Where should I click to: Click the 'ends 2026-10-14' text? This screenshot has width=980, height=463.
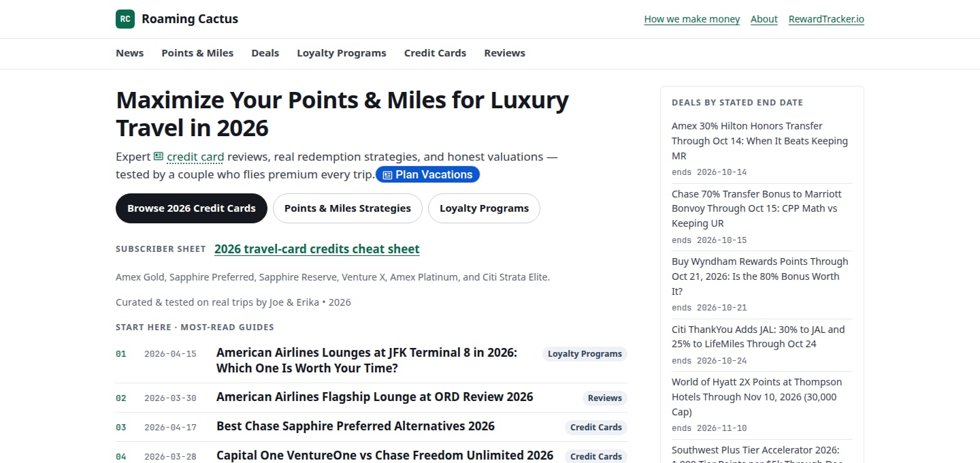tap(709, 172)
